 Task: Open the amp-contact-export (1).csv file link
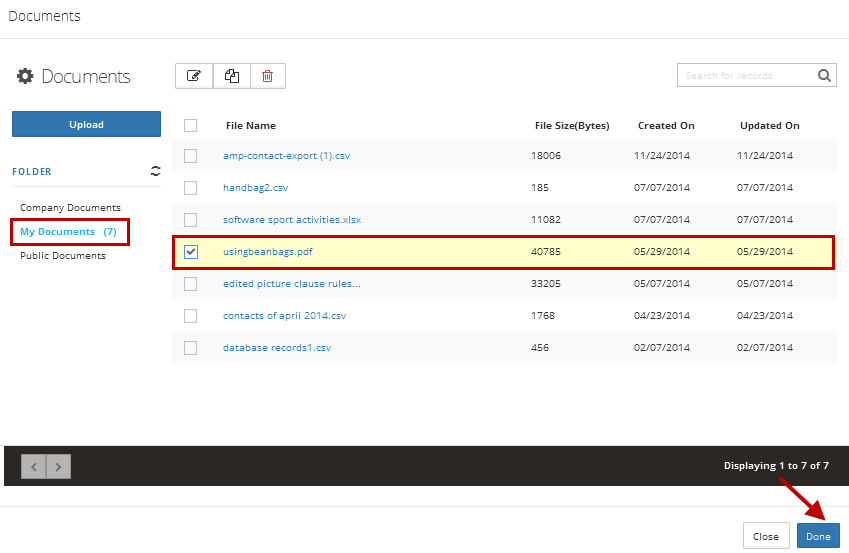(x=286, y=156)
